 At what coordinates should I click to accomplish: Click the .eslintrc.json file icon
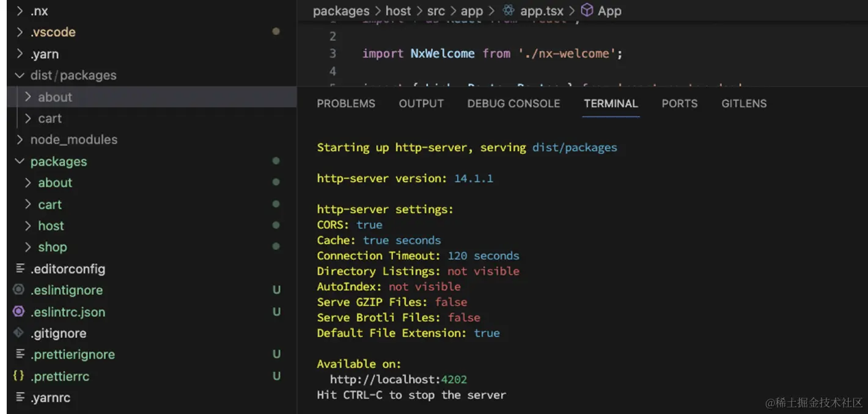tap(19, 311)
